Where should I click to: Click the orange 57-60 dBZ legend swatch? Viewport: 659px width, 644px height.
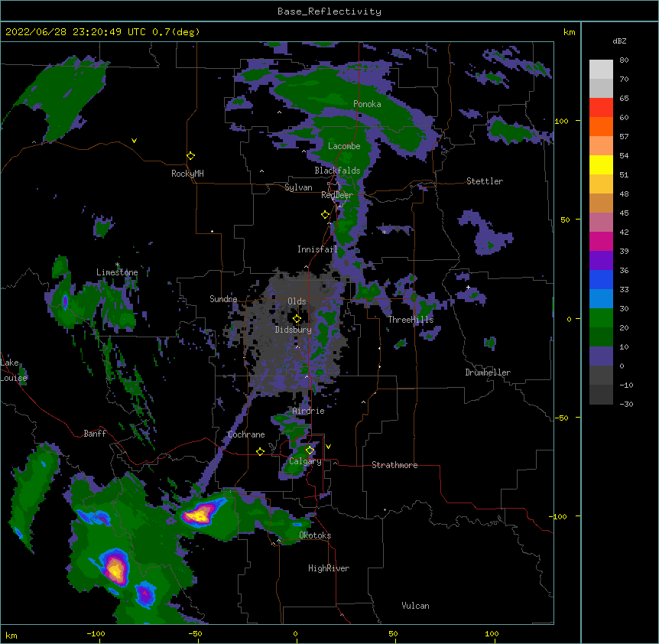(x=601, y=126)
